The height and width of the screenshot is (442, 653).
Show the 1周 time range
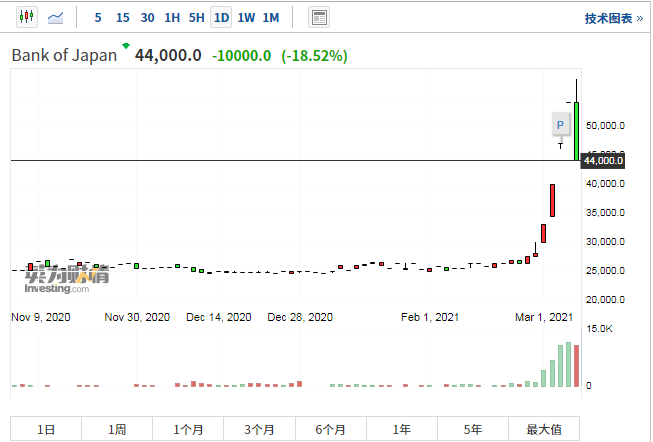point(117,429)
